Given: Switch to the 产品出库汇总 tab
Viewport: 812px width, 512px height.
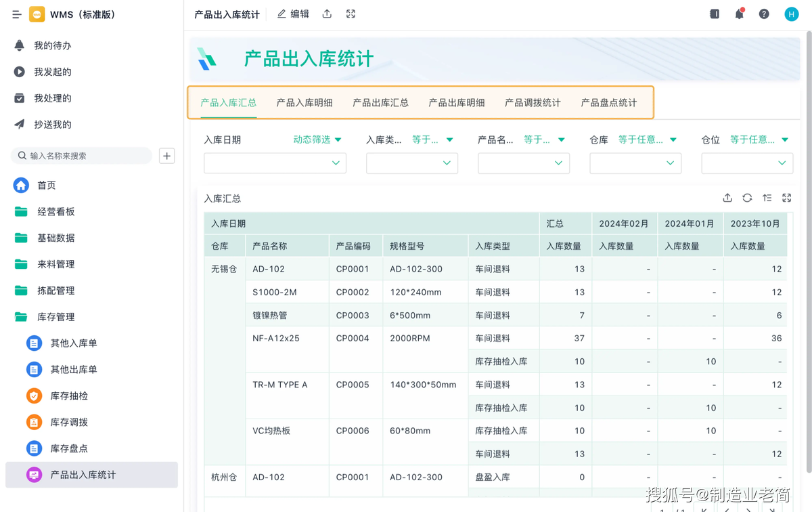Looking at the screenshot, I should click(x=380, y=103).
